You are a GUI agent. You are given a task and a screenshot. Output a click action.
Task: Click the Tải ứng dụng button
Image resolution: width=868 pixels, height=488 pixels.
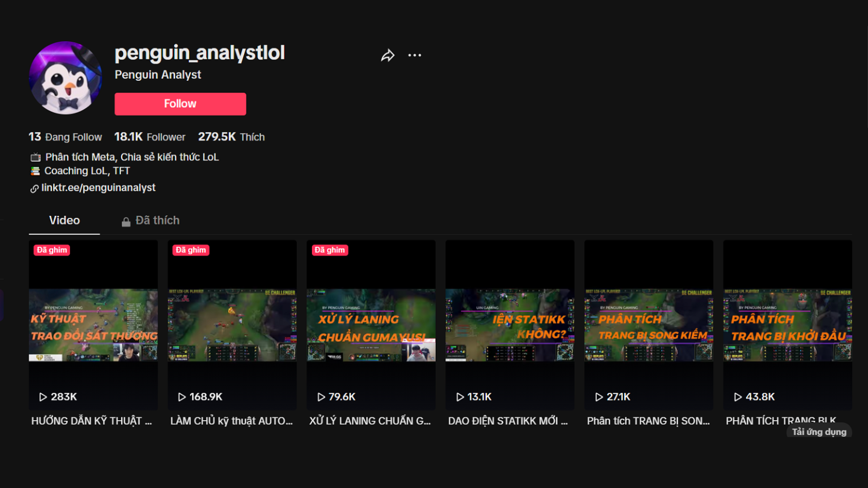pyautogui.click(x=819, y=432)
